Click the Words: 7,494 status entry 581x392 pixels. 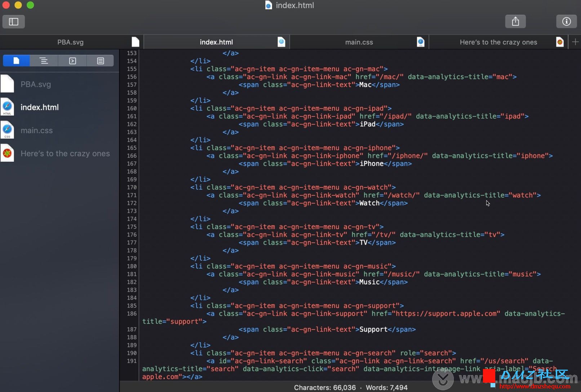click(x=387, y=387)
